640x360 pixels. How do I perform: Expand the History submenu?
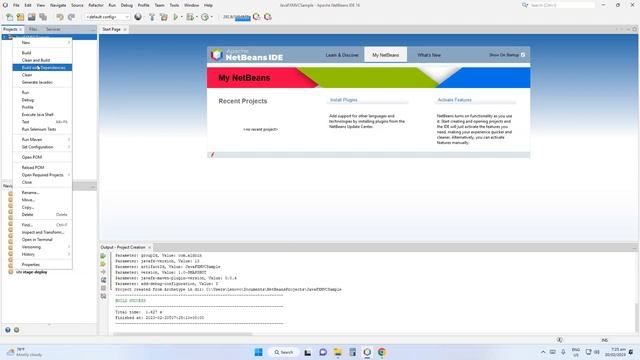point(42,254)
